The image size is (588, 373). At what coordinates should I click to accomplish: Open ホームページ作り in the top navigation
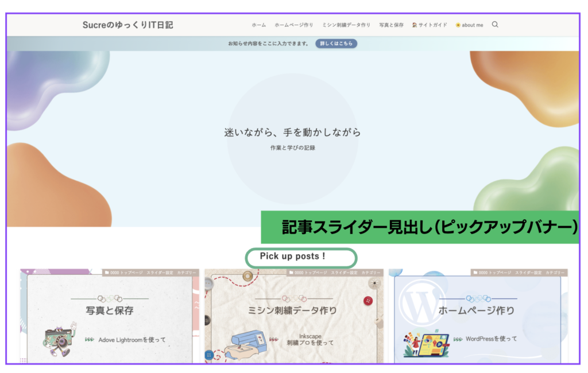(x=293, y=25)
